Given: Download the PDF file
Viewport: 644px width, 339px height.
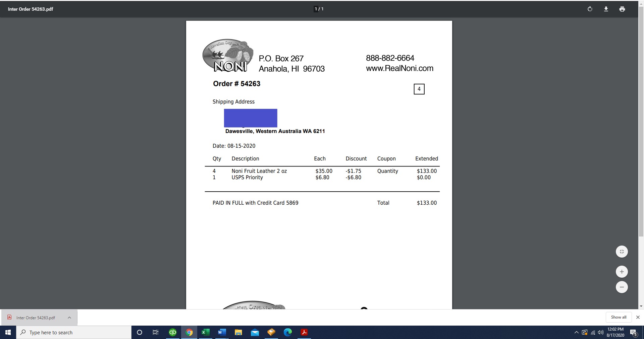Looking at the screenshot, I should click(606, 9).
